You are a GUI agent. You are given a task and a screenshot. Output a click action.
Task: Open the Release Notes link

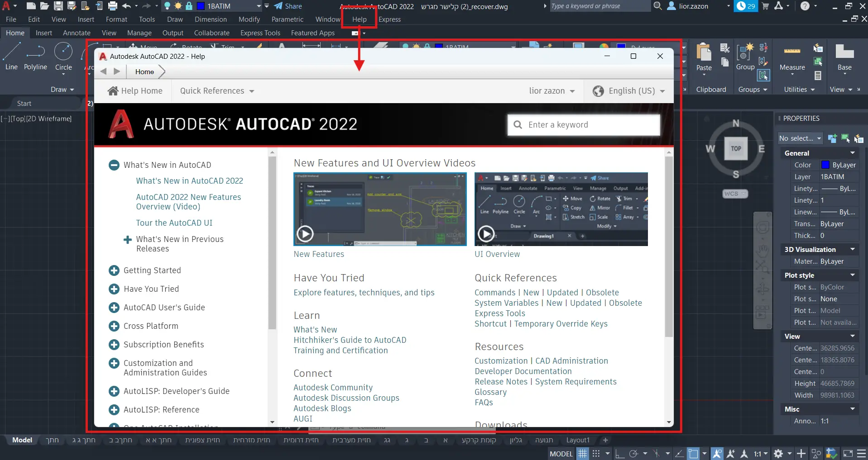tap(501, 382)
